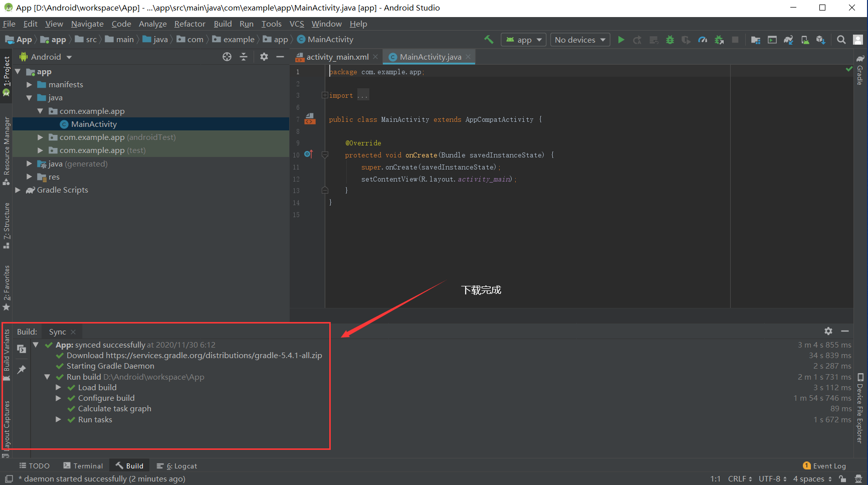This screenshot has height=485, width=868.
Task: Open the Gradle side panel
Action: tap(860, 70)
